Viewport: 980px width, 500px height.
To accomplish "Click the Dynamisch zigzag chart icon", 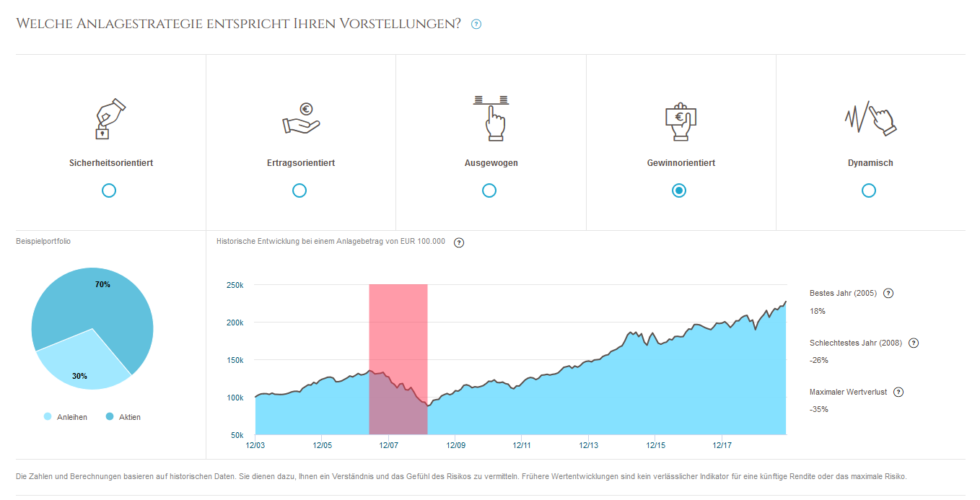I will coord(869,117).
